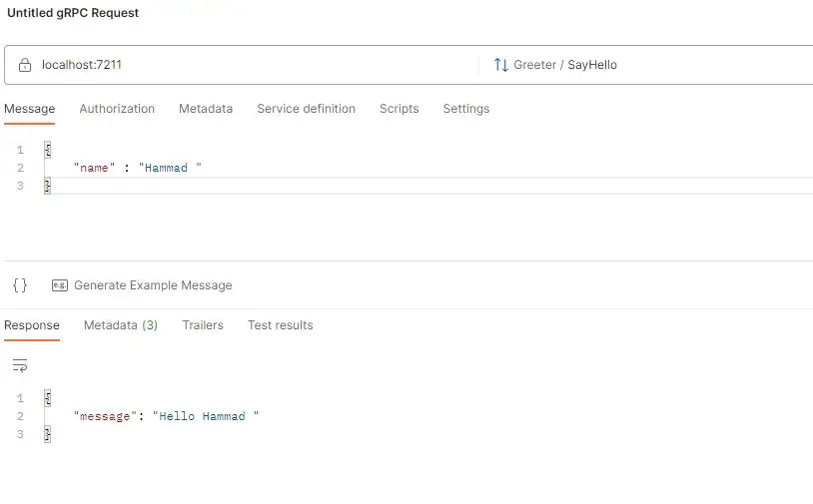Open the Scripts tab

pos(399,109)
